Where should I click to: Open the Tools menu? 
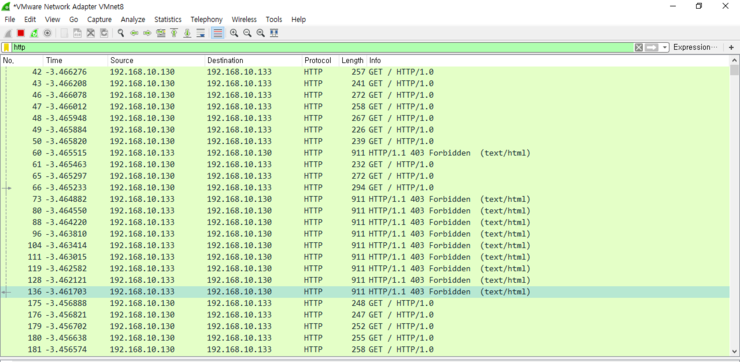(x=274, y=19)
